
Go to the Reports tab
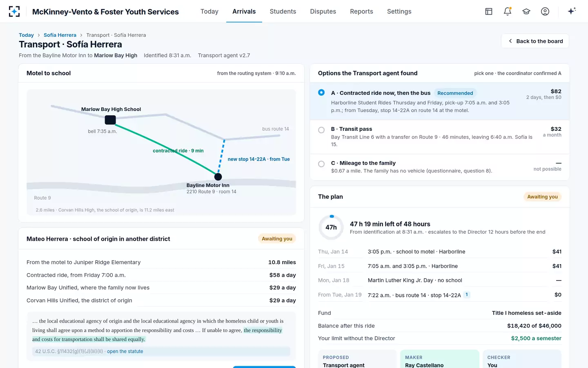361,11
